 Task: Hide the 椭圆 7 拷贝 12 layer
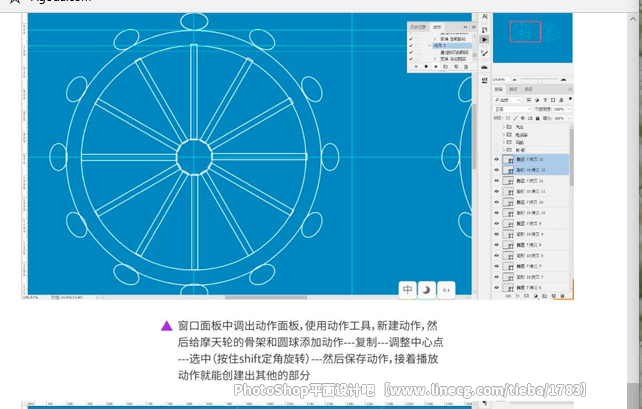(x=497, y=159)
